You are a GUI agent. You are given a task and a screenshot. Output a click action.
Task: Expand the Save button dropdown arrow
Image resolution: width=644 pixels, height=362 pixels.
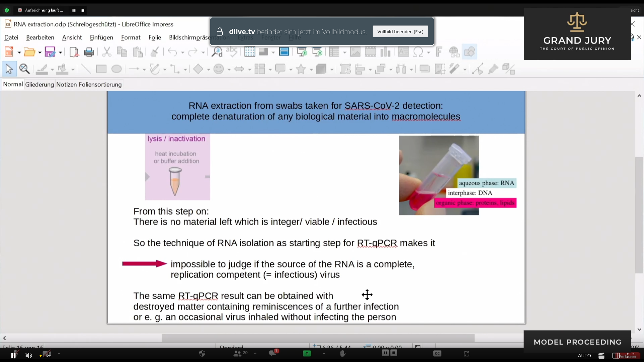coord(60,52)
